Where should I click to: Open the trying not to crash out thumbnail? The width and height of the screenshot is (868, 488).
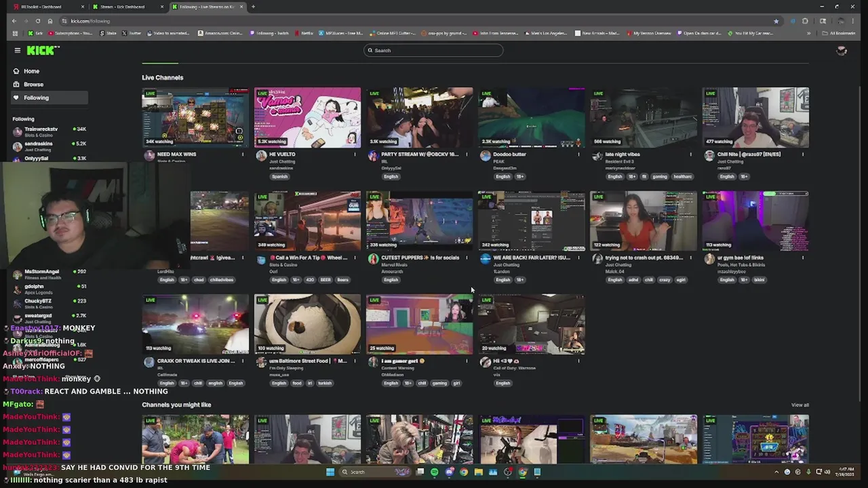pos(644,221)
